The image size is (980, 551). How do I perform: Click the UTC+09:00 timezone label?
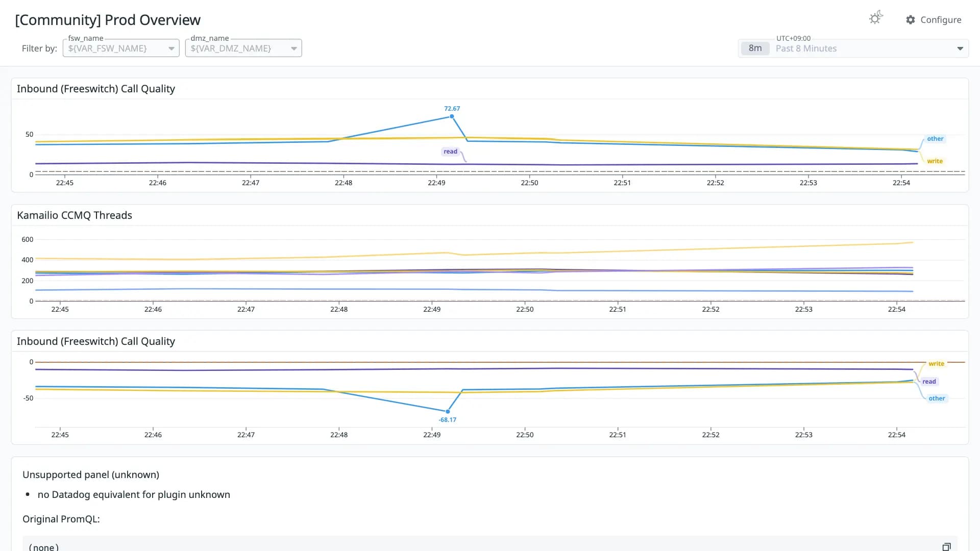coord(793,38)
